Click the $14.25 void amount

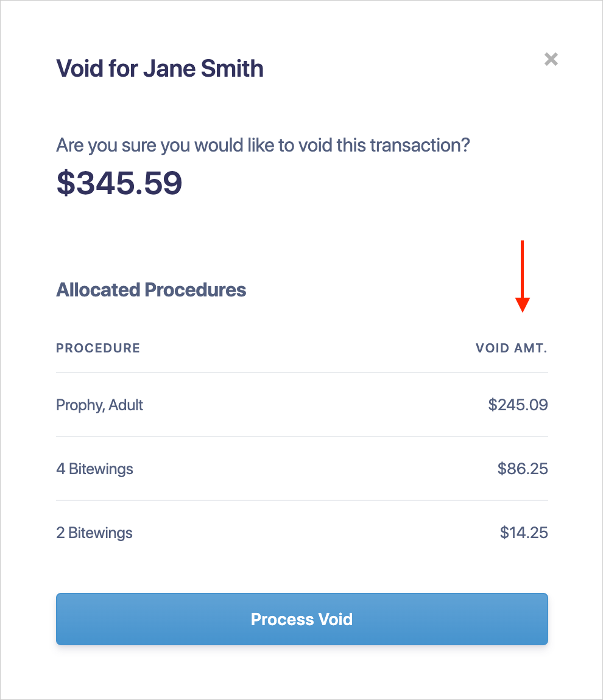click(x=523, y=532)
